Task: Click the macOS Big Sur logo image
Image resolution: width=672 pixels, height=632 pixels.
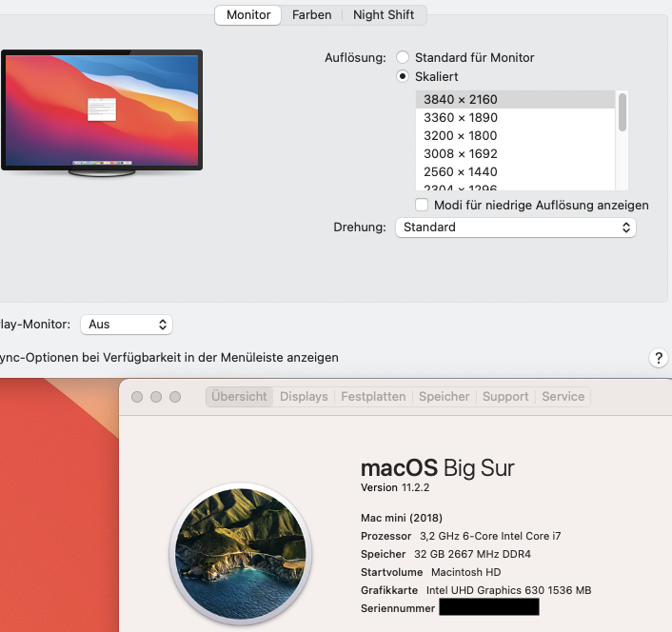Action: [241, 554]
